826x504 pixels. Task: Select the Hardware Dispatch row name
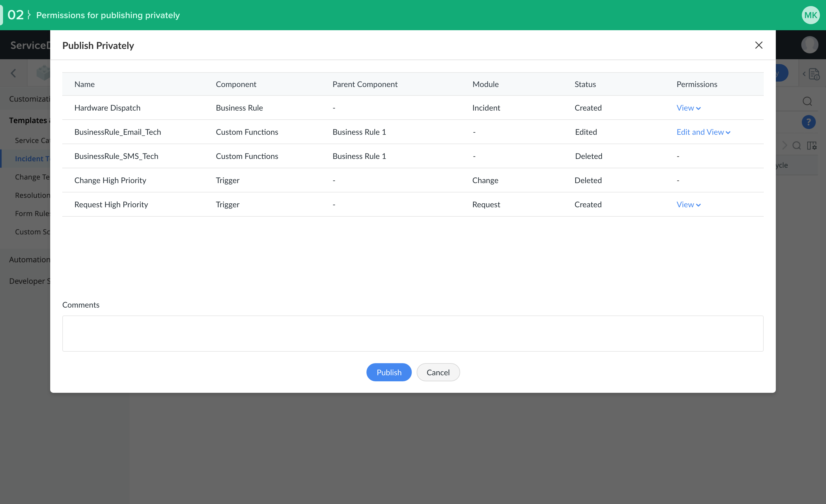pos(107,108)
